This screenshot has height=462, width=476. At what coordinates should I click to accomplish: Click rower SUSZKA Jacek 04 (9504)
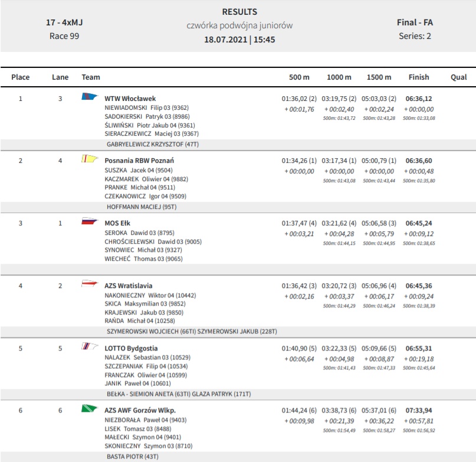139,171
